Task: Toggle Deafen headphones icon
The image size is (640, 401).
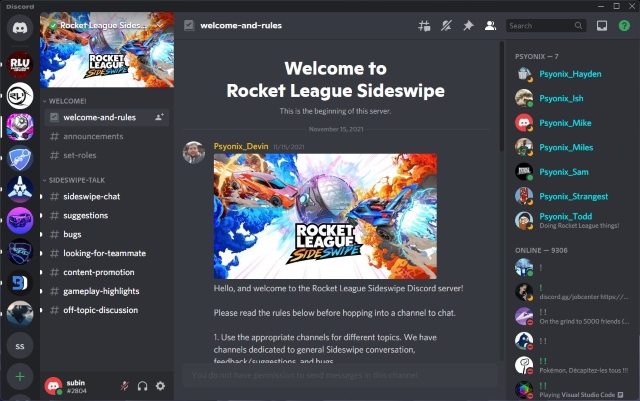Action: point(142,386)
